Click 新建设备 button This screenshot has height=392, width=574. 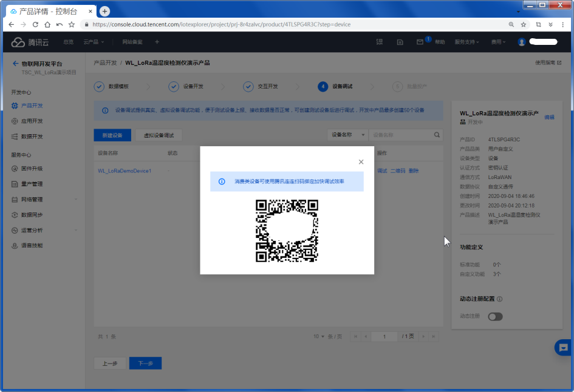click(x=112, y=135)
